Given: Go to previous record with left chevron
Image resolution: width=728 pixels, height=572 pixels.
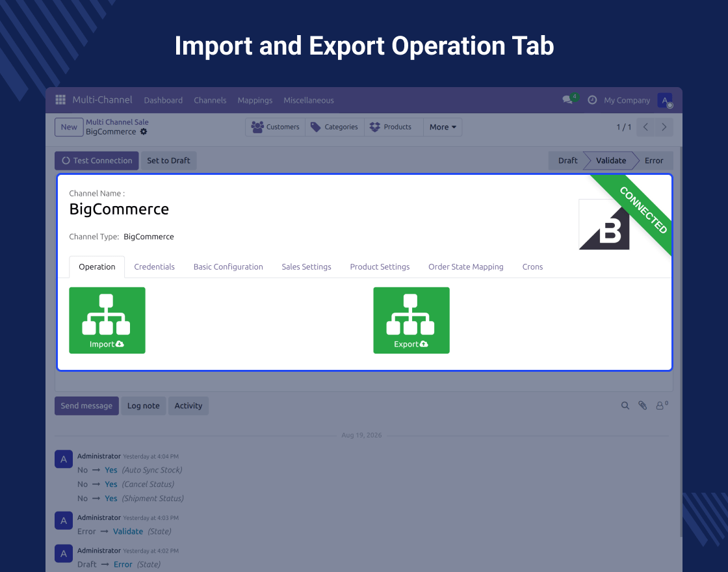Looking at the screenshot, I should (645, 127).
